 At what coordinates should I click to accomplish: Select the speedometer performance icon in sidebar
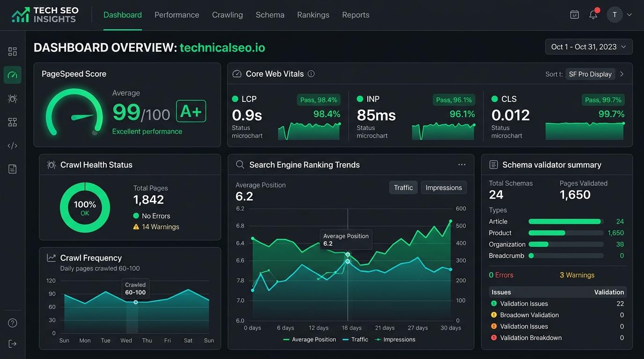13,75
